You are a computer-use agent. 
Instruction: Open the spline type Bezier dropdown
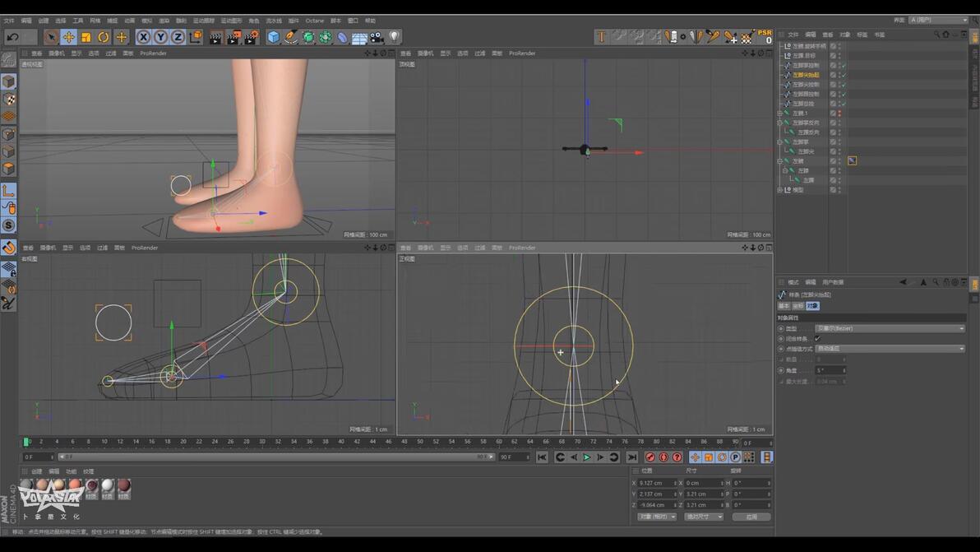[890, 328]
